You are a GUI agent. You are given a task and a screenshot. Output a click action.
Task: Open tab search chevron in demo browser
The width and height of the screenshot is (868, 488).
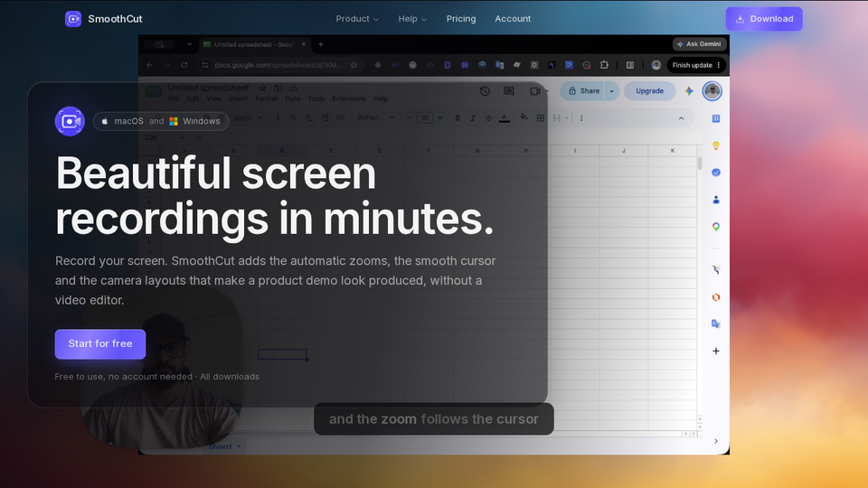[189, 44]
